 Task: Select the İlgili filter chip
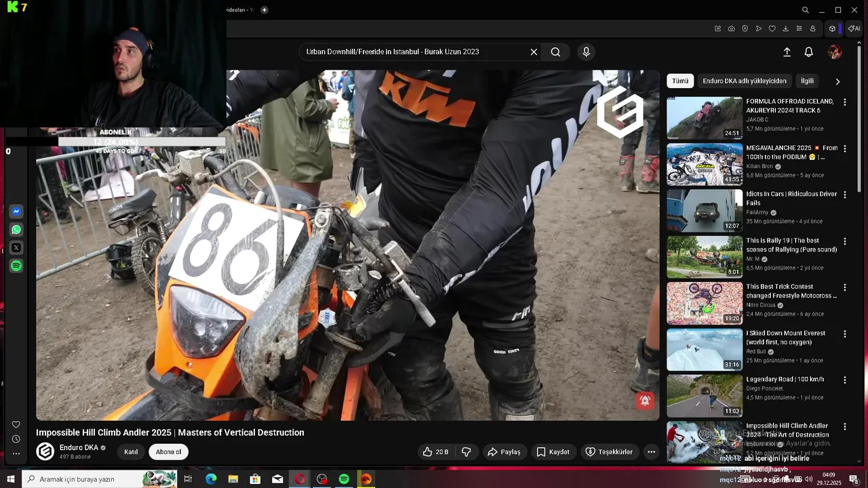click(807, 81)
